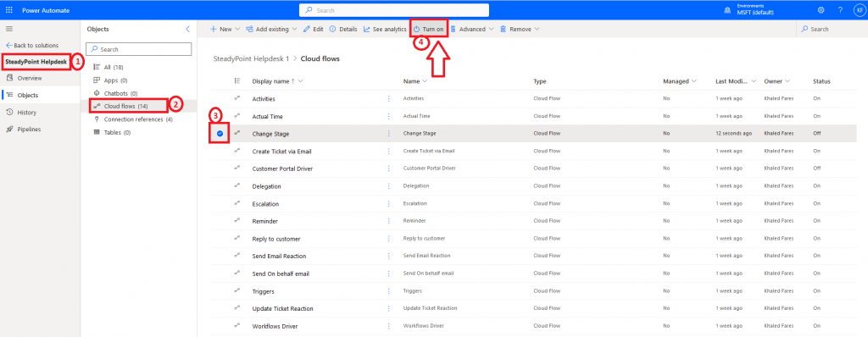The height and width of the screenshot is (337, 868).
Task: Select Connection references (4) in tree
Action: click(138, 119)
